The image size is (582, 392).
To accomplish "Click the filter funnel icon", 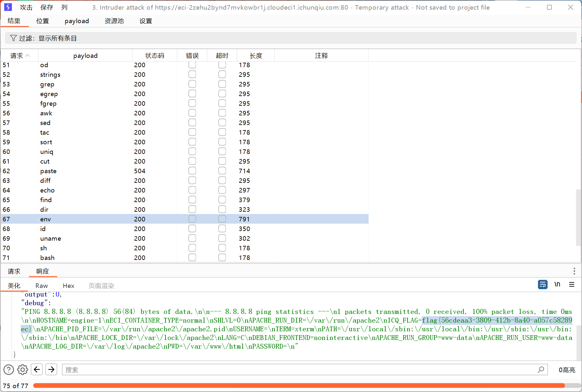I will tap(13, 38).
